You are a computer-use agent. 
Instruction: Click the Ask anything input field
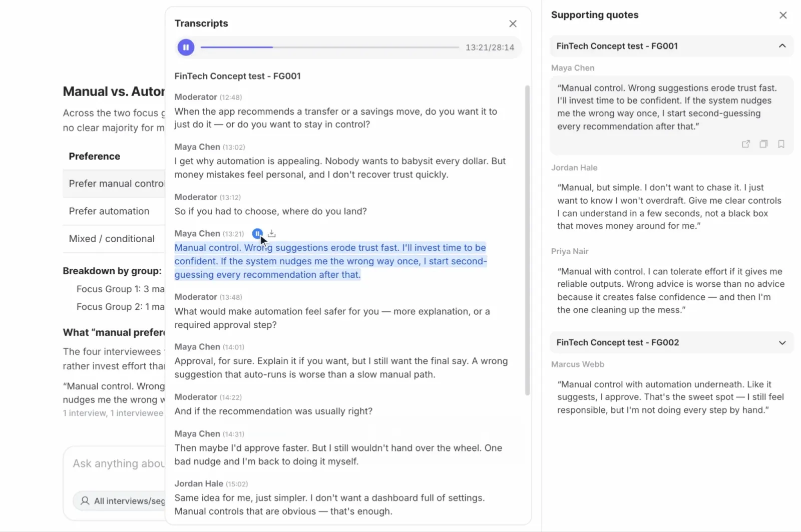pos(119,463)
